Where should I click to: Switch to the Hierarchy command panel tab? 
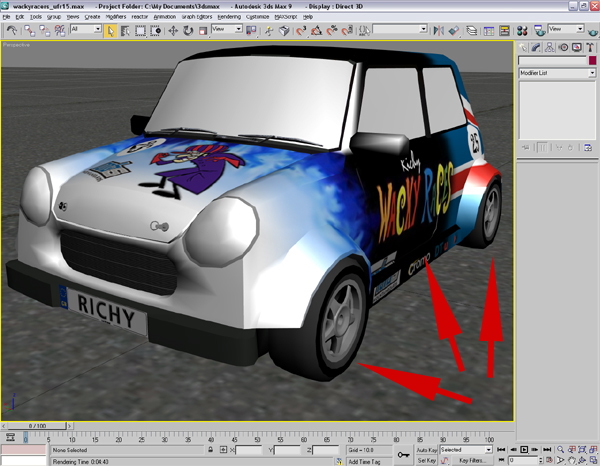tap(549, 47)
